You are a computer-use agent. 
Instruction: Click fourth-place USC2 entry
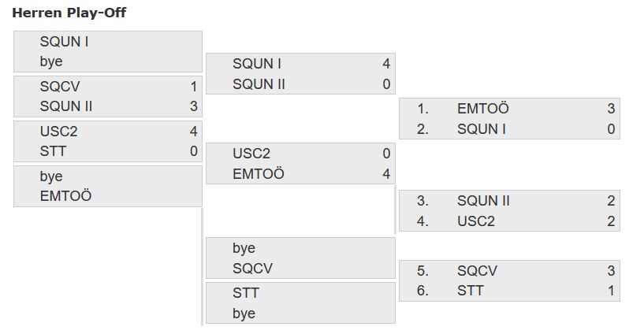(x=476, y=221)
